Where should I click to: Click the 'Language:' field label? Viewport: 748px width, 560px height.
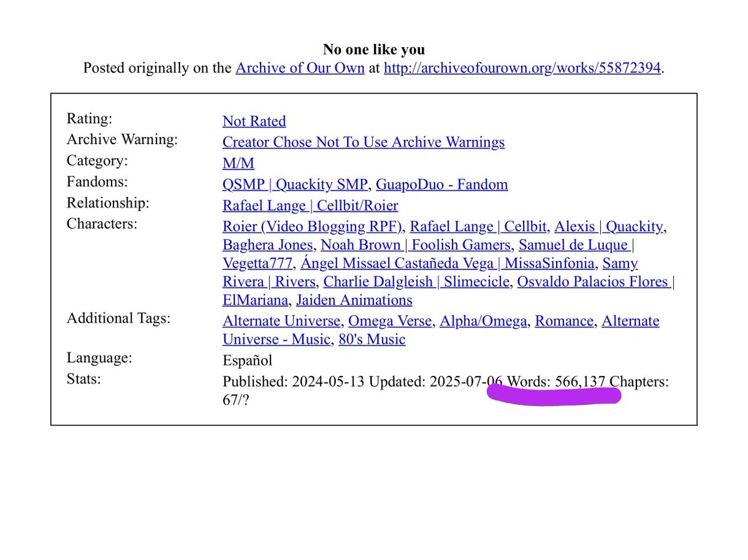99,358
